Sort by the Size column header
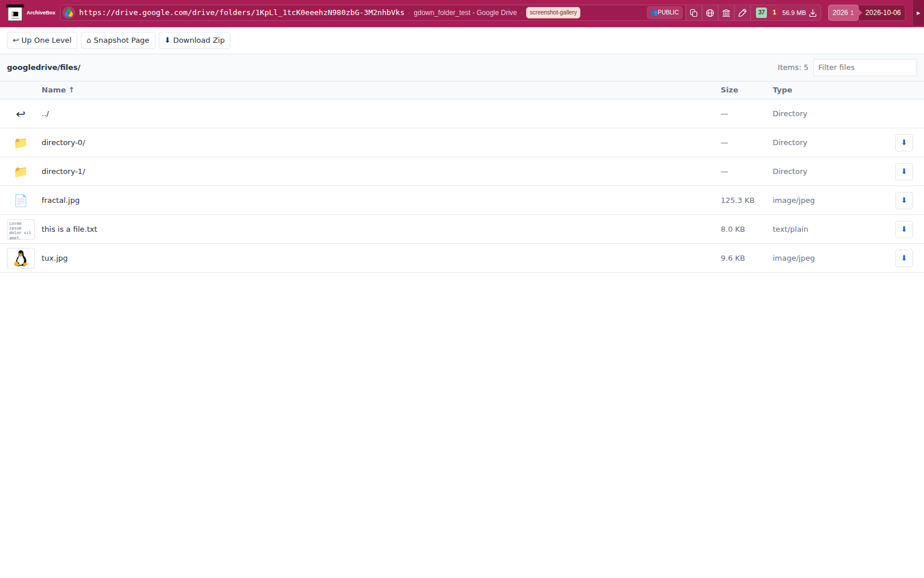 [729, 90]
